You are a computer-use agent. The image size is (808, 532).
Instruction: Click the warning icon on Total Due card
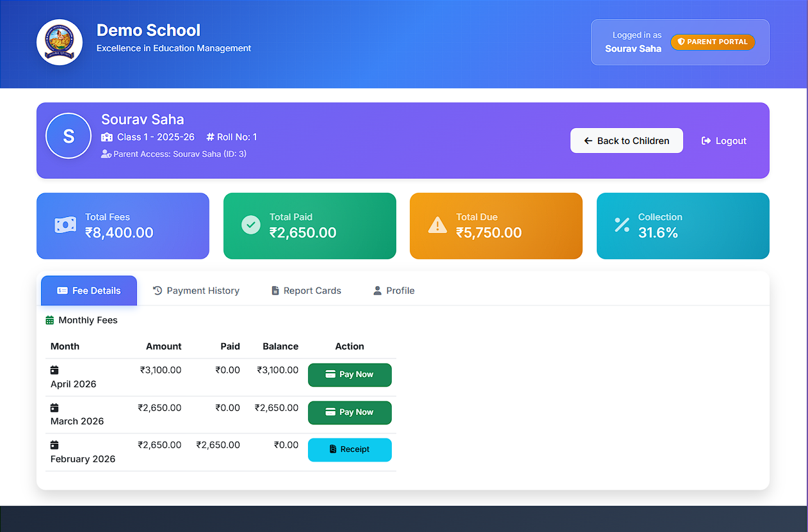[x=437, y=225]
